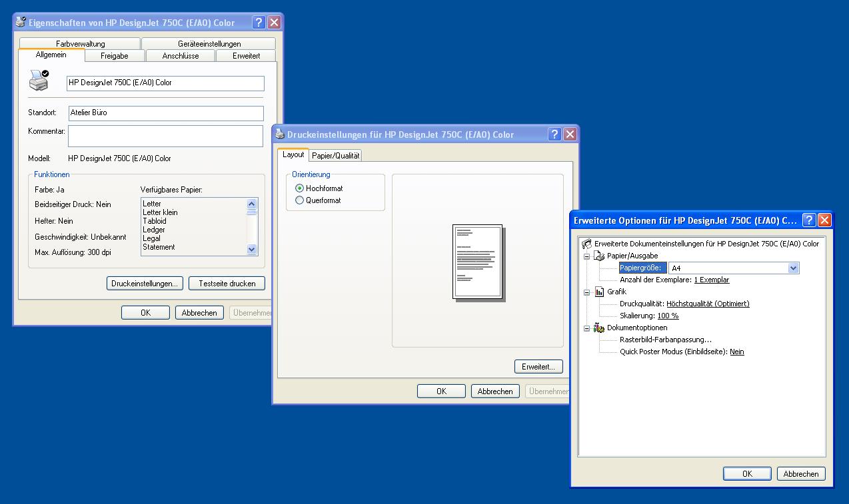Image resolution: width=849 pixels, height=504 pixels.
Task: Click OK in Erweiterte Optionen window
Action: [747, 474]
